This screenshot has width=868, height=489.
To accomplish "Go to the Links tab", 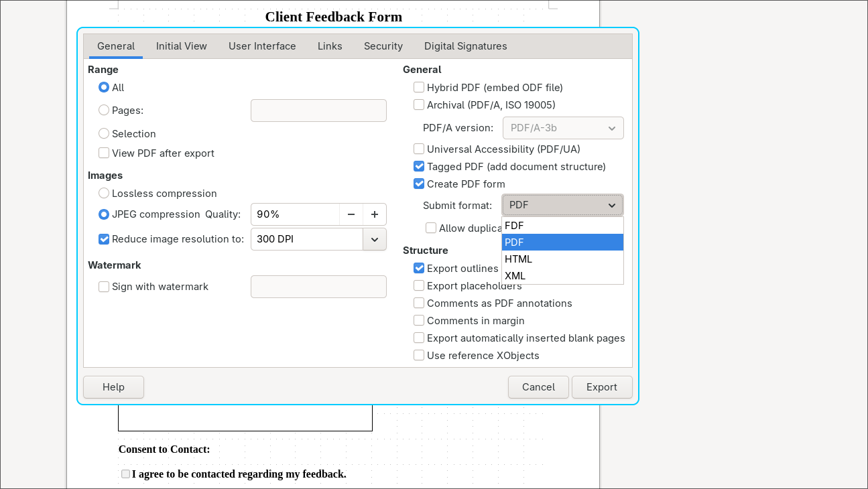I will 330,46.
